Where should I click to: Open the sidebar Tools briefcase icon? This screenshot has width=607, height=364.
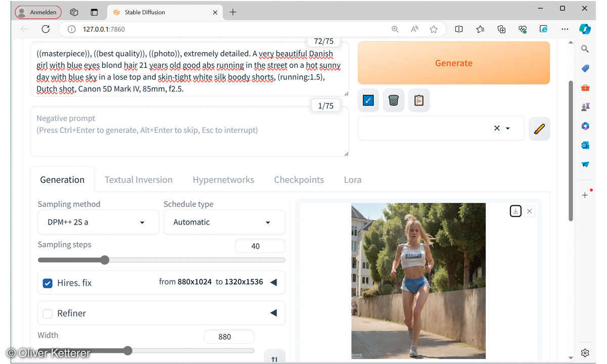(585, 87)
